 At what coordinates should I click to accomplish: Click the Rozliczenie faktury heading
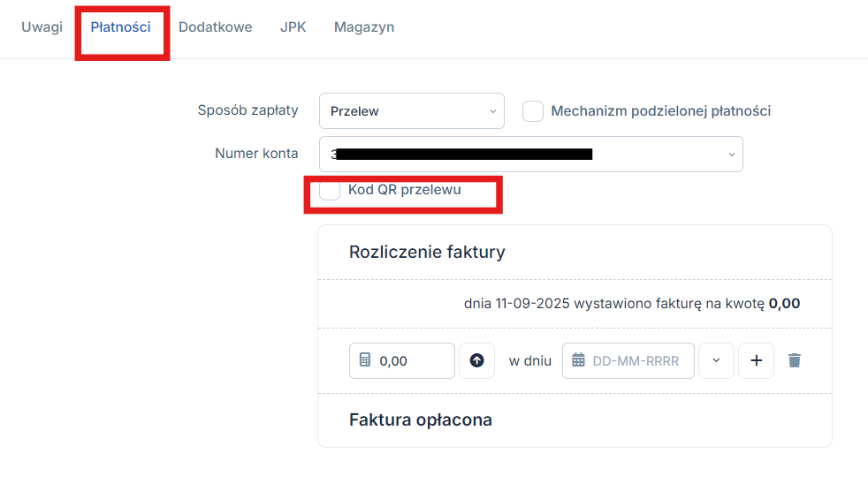(427, 253)
